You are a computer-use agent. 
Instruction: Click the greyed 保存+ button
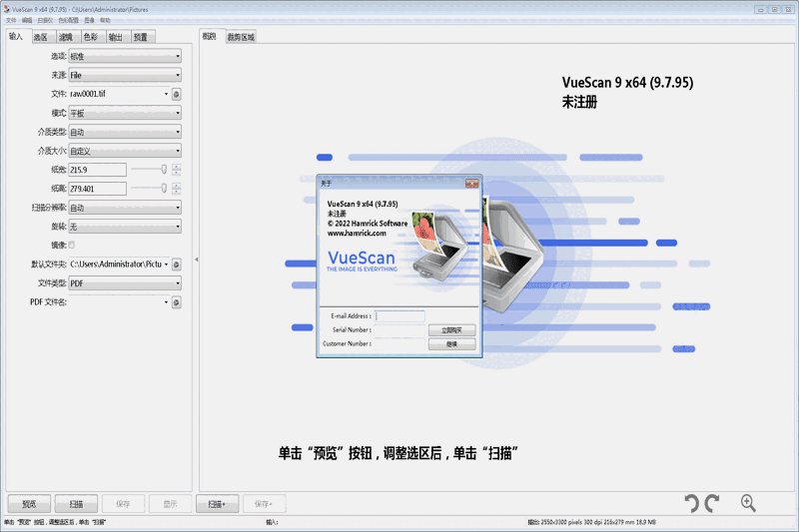tap(264, 504)
